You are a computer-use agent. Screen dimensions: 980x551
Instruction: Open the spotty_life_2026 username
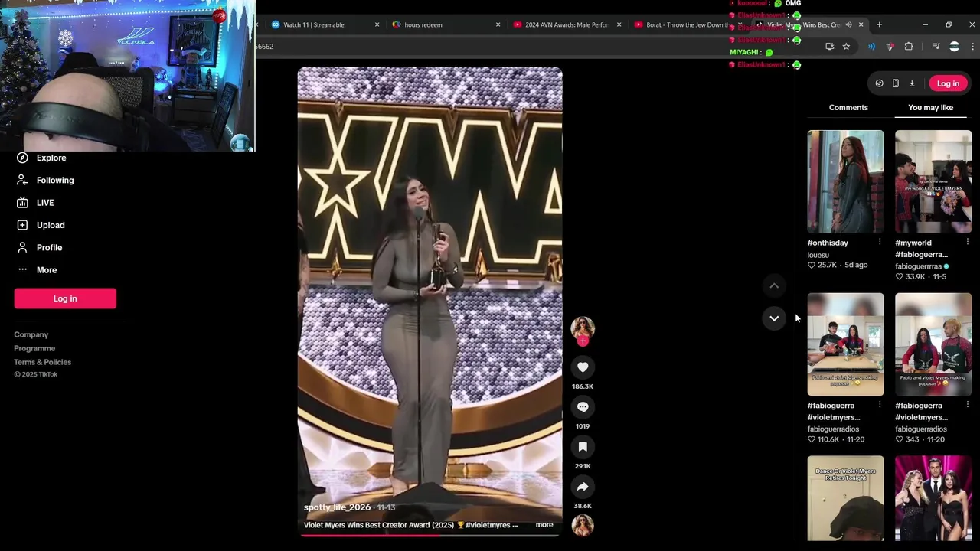coord(337,507)
